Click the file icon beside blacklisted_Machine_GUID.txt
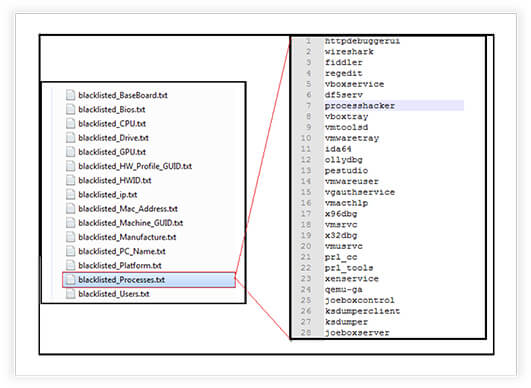 click(x=70, y=223)
